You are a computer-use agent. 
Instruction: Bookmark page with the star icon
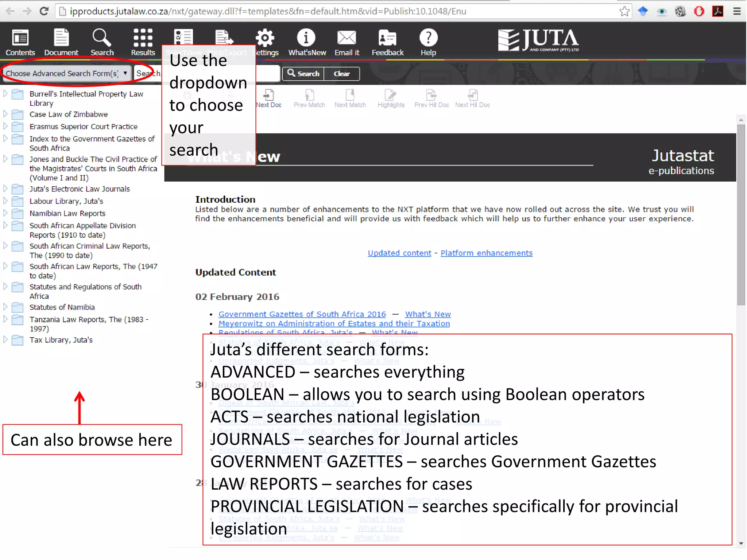(x=624, y=11)
